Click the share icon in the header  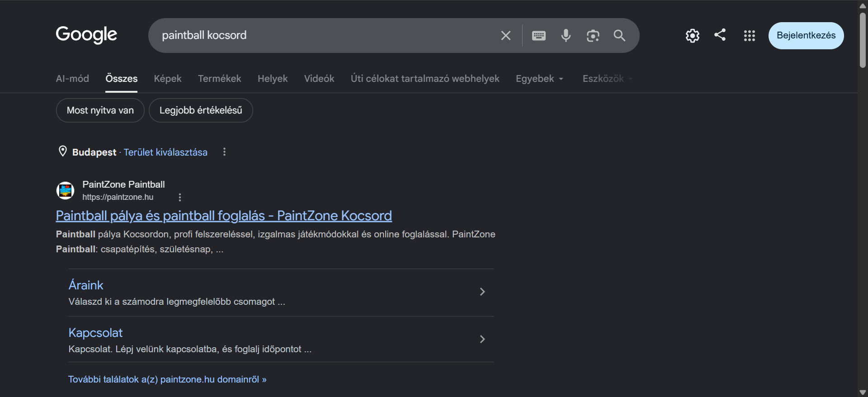click(x=720, y=35)
